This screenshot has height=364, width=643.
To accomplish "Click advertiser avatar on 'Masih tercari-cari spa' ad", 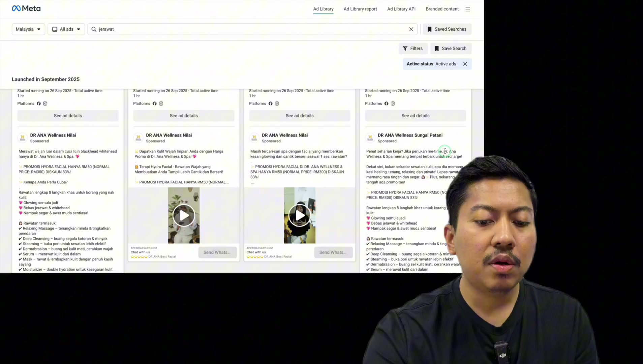I will point(254,138).
